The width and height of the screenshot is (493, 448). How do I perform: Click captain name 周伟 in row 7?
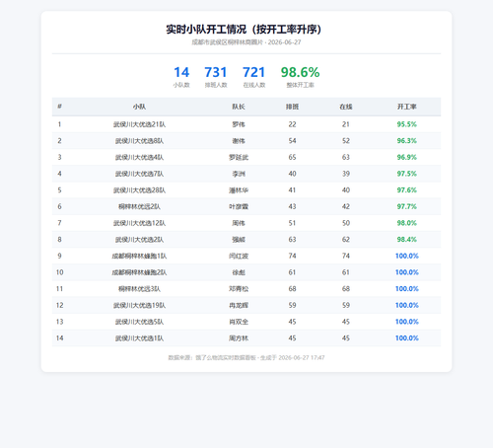point(239,223)
